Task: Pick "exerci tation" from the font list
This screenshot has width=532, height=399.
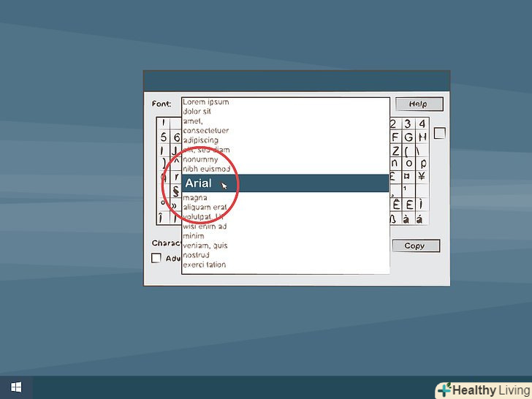Action: coord(205,265)
